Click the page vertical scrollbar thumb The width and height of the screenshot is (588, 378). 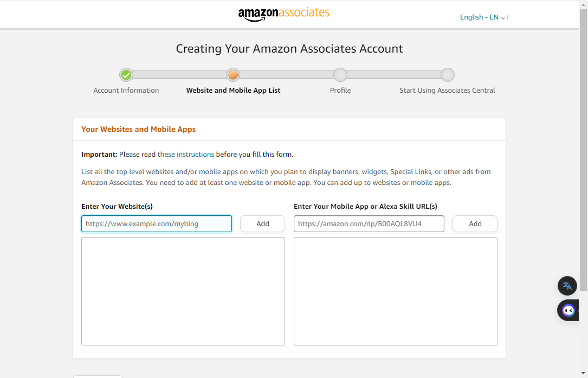coord(583,150)
